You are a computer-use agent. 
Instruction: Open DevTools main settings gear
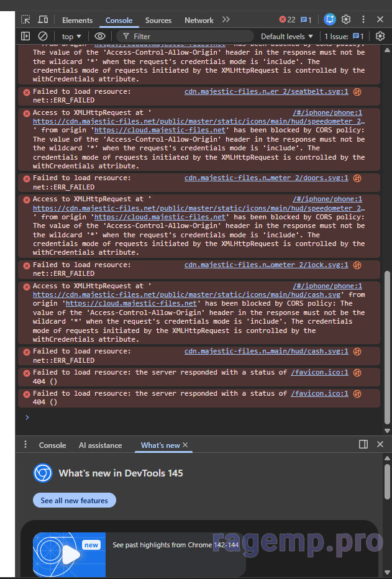tap(346, 20)
